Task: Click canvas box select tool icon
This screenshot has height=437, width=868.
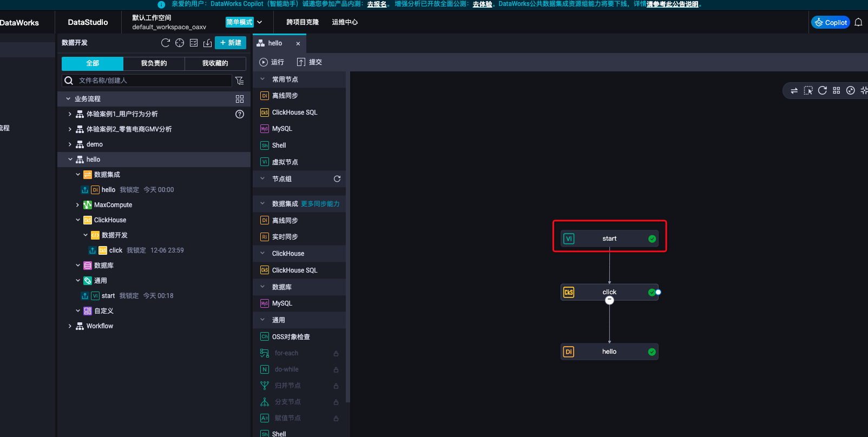Action: (x=808, y=90)
